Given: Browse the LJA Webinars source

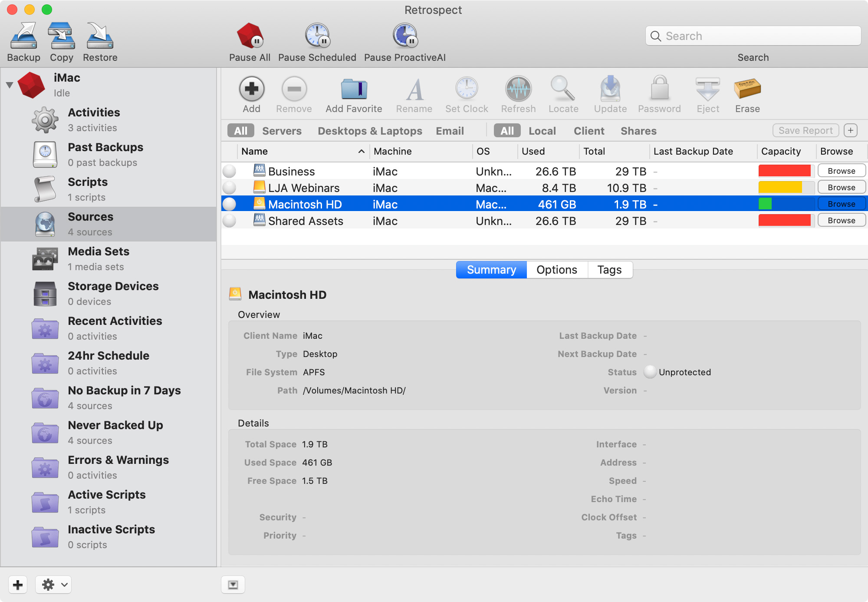Looking at the screenshot, I should point(842,187).
